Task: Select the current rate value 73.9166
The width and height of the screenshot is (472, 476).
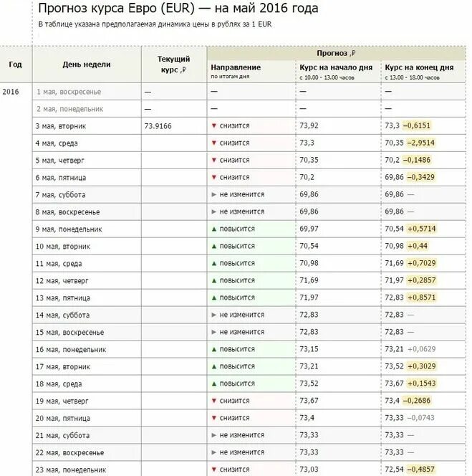Action: point(158,125)
